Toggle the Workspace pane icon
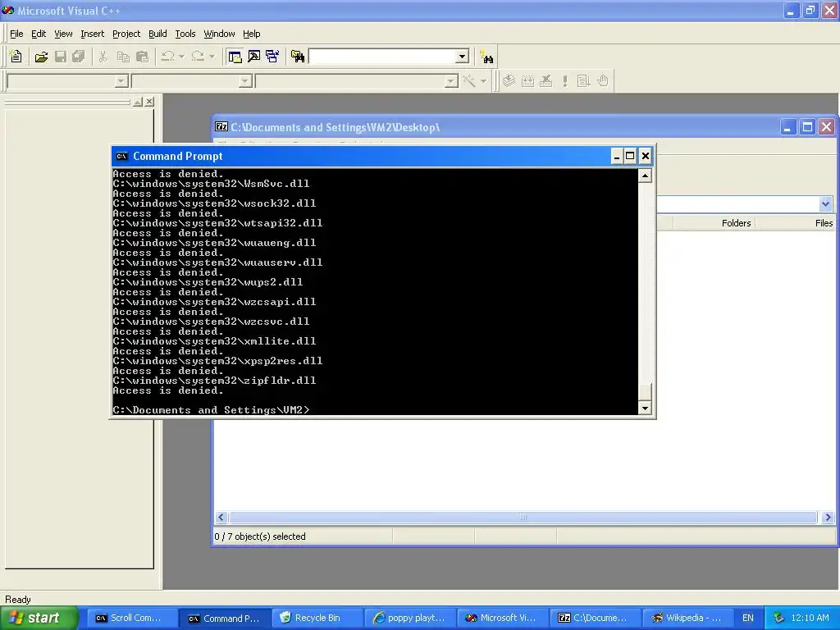The height and width of the screenshot is (630, 840). tap(235, 57)
